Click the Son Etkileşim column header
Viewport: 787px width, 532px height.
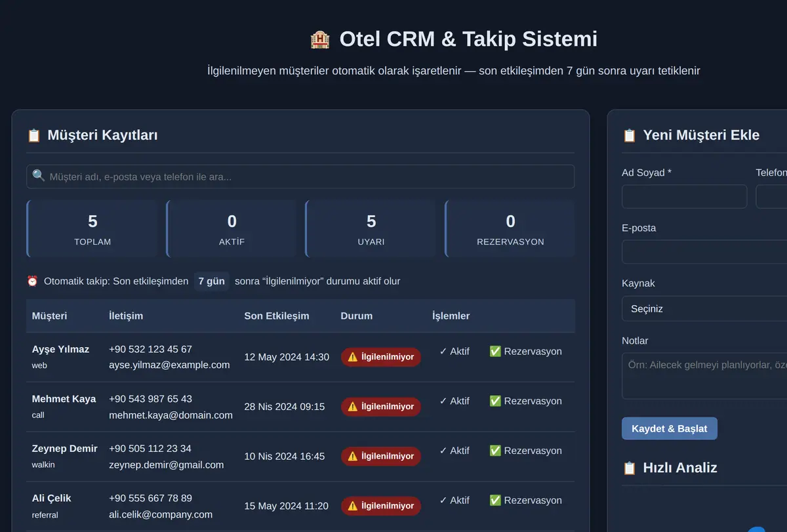tap(277, 316)
